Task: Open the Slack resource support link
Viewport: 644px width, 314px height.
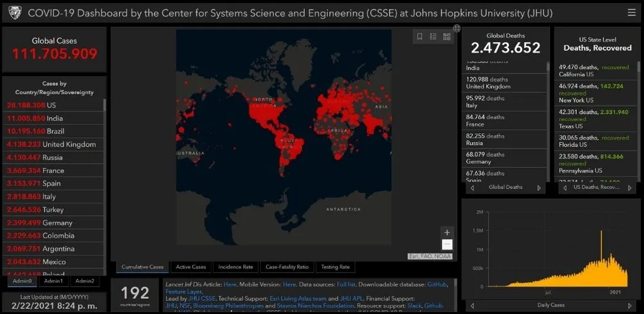Action: 415,306
